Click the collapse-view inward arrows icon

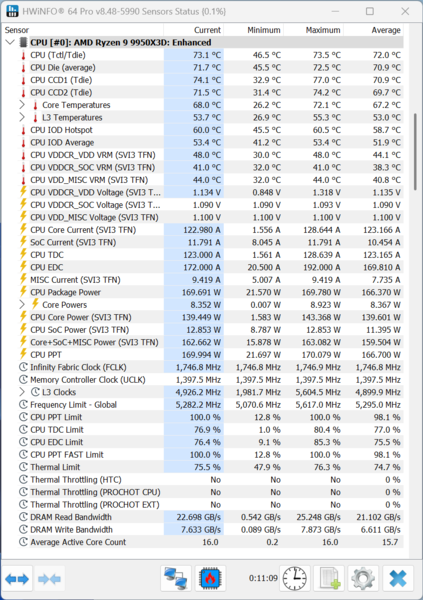[x=50, y=579]
